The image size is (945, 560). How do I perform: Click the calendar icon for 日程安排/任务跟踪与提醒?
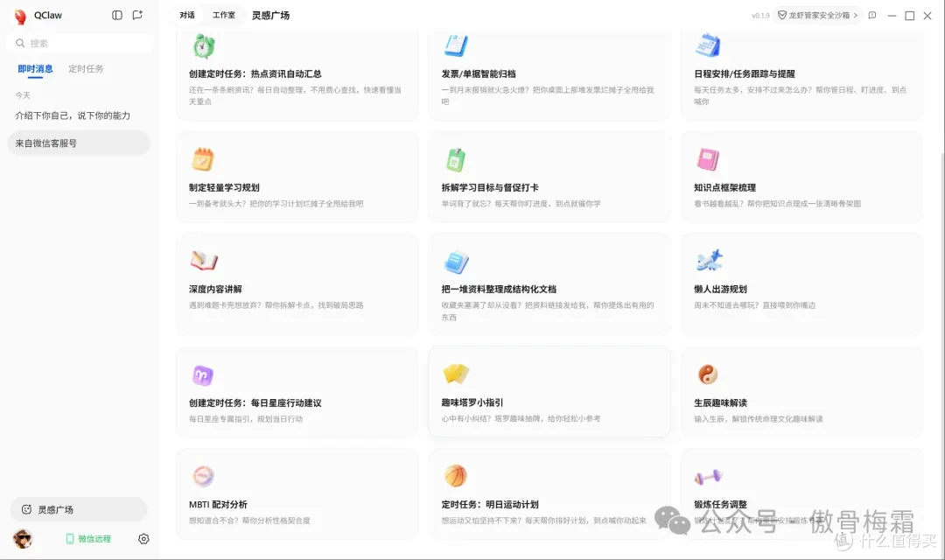point(708,45)
